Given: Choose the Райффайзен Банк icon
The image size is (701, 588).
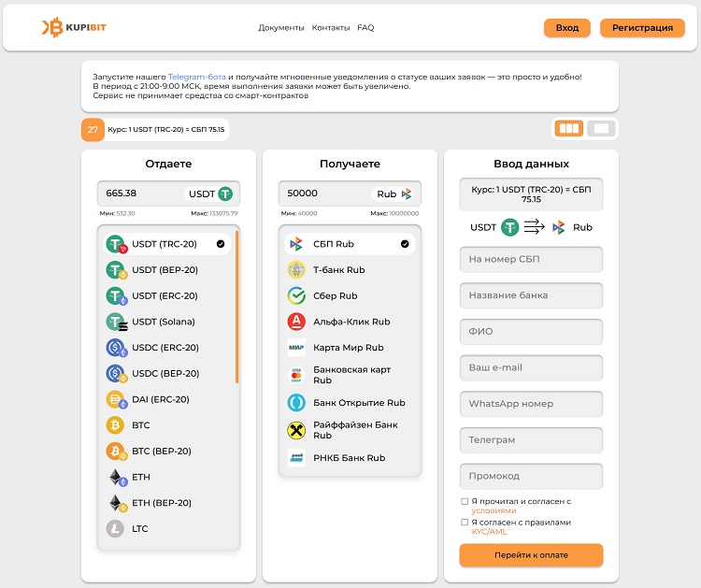Looking at the screenshot, I should point(296,430).
